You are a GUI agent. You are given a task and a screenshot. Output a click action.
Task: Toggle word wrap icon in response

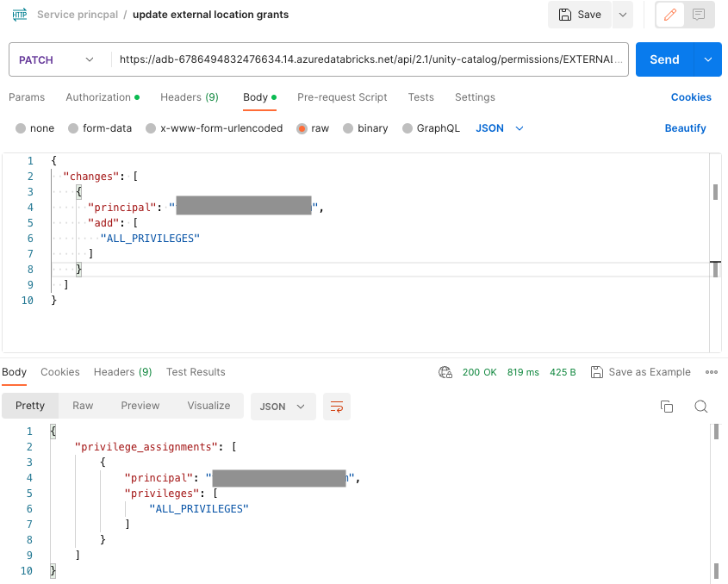[337, 407]
